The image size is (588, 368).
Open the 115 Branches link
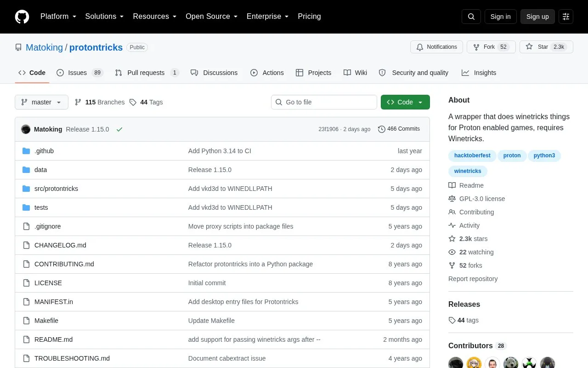point(99,102)
